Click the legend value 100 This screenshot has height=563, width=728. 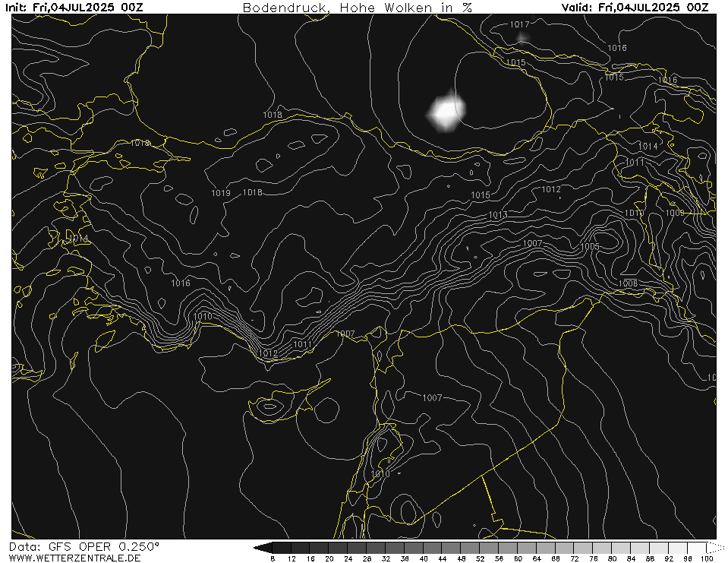click(x=707, y=558)
